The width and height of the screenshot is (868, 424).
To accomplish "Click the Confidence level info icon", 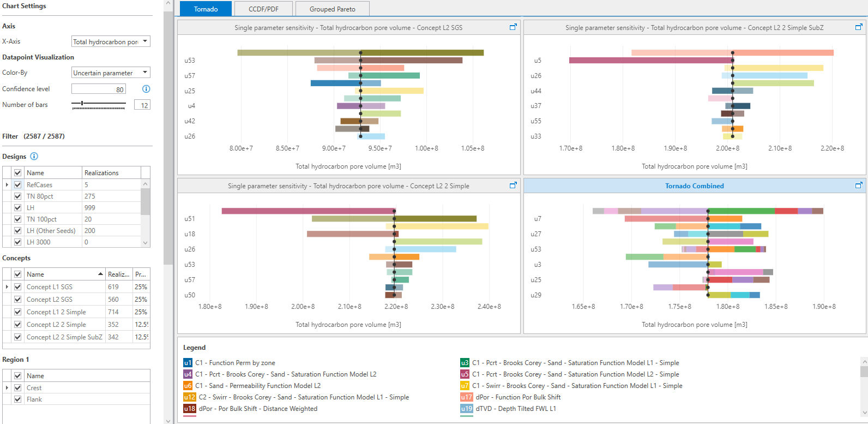I will pyautogui.click(x=146, y=89).
